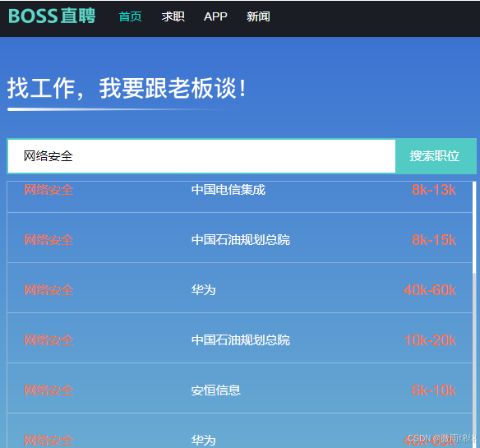Select the 安恒信息 company name

point(216,390)
